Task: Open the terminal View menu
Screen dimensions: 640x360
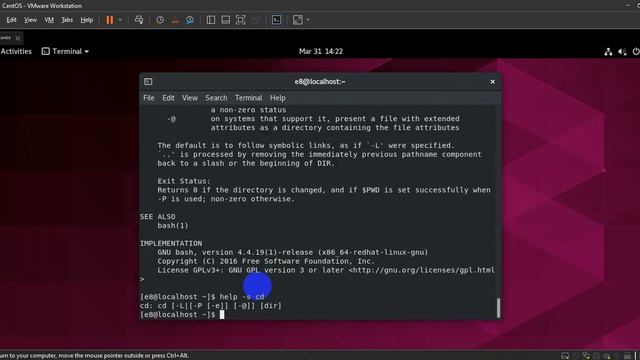Action: [x=190, y=98]
